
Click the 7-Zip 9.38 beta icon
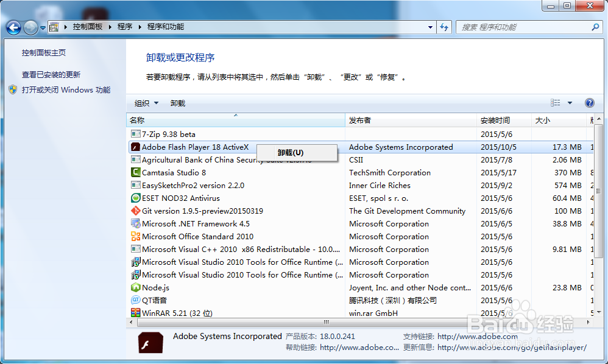136,134
